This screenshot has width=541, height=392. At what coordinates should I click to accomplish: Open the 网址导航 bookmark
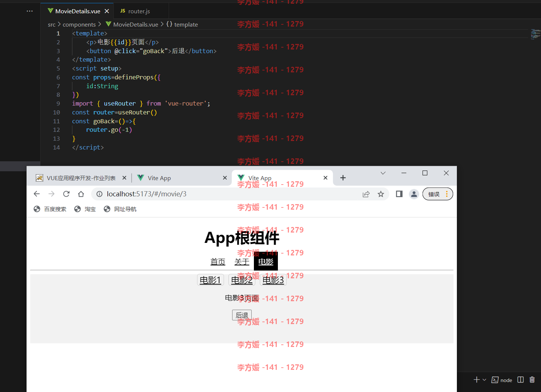120,209
